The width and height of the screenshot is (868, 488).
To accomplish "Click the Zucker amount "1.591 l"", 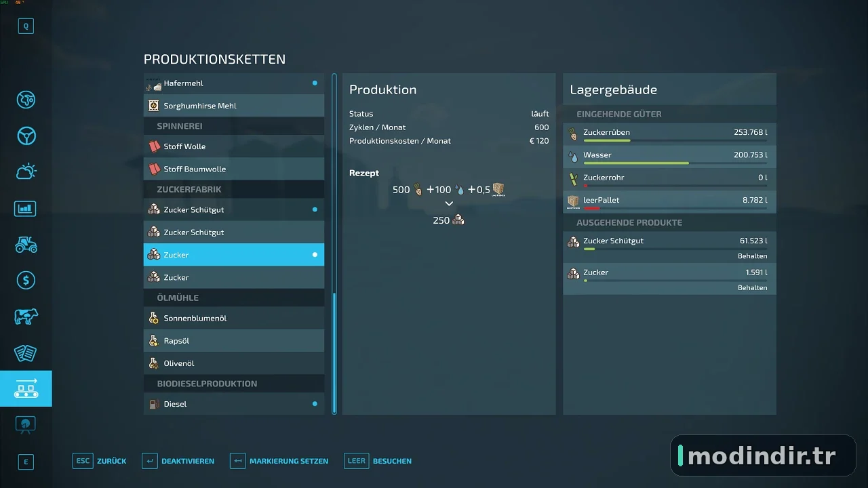I will (x=756, y=272).
